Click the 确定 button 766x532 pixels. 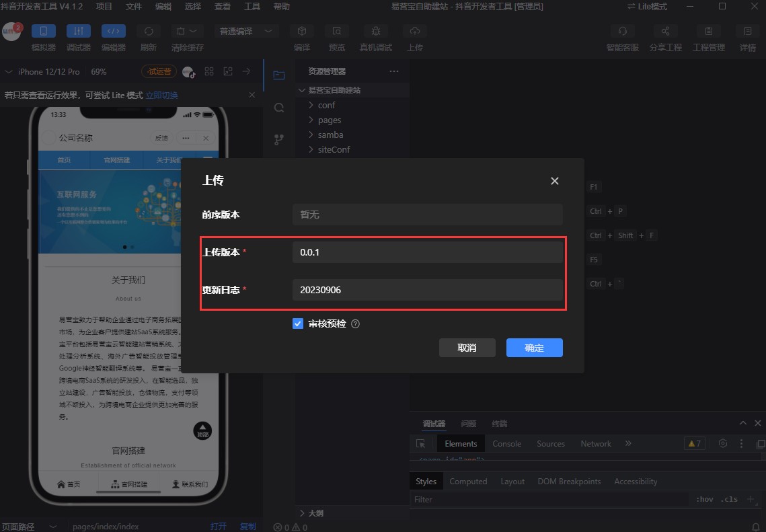(535, 347)
